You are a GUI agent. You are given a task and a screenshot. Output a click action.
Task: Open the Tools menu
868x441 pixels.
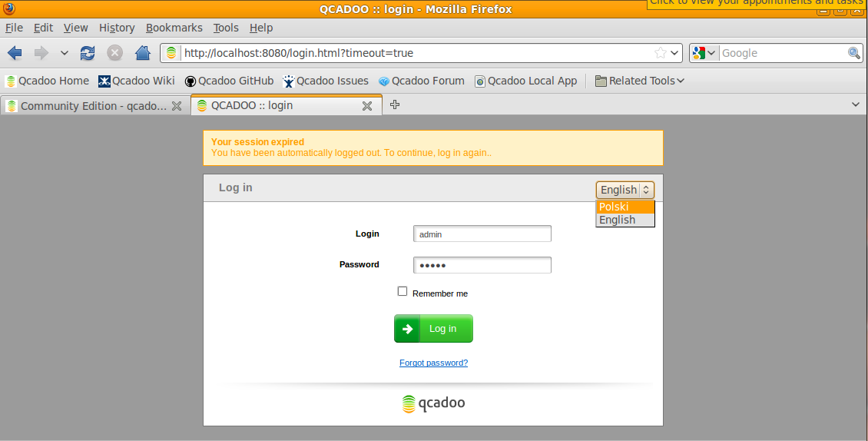226,28
